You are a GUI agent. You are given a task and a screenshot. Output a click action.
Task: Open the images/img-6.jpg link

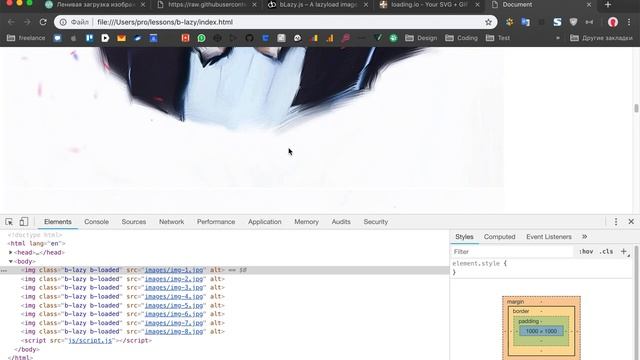pos(174,314)
